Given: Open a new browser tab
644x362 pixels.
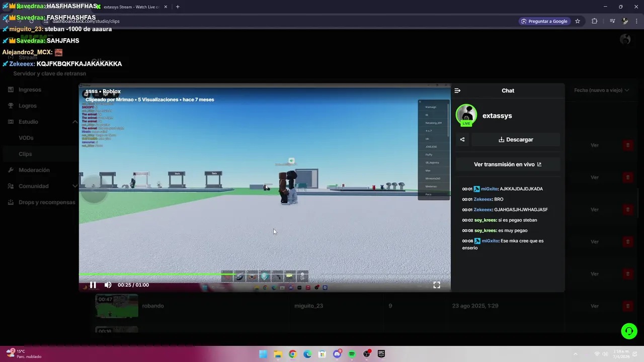Looking at the screenshot, I should pyautogui.click(x=178, y=7).
